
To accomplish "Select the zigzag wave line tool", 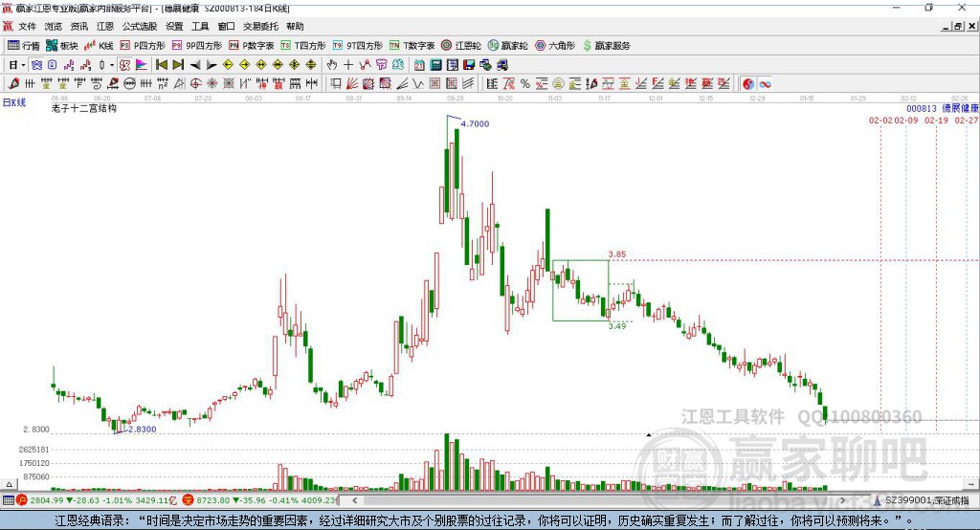I will point(418,84).
